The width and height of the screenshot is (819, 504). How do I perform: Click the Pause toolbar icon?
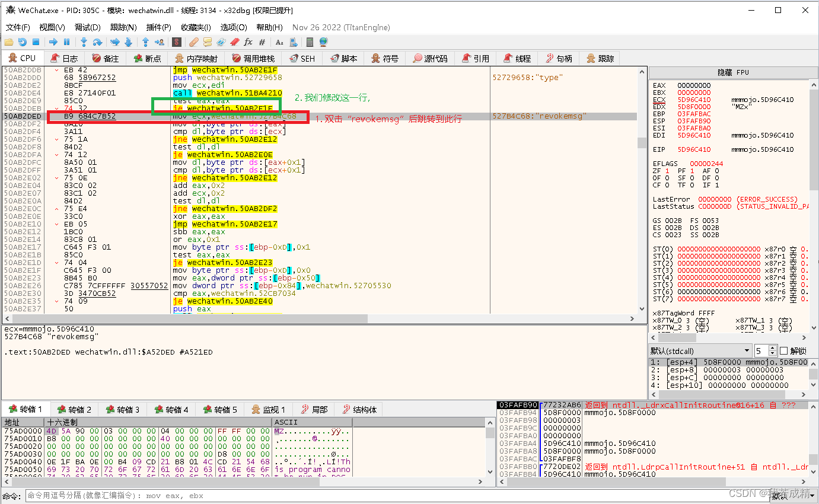66,42
